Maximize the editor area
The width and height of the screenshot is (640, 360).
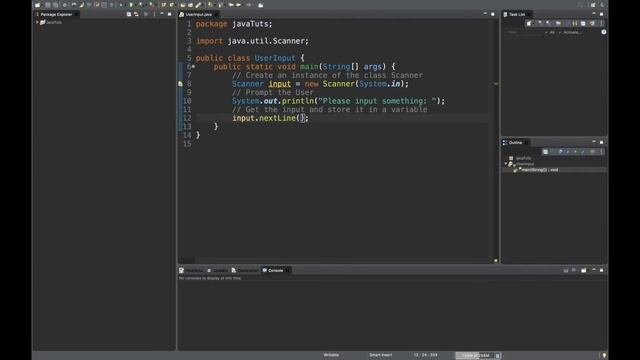[x=493, y=14]
